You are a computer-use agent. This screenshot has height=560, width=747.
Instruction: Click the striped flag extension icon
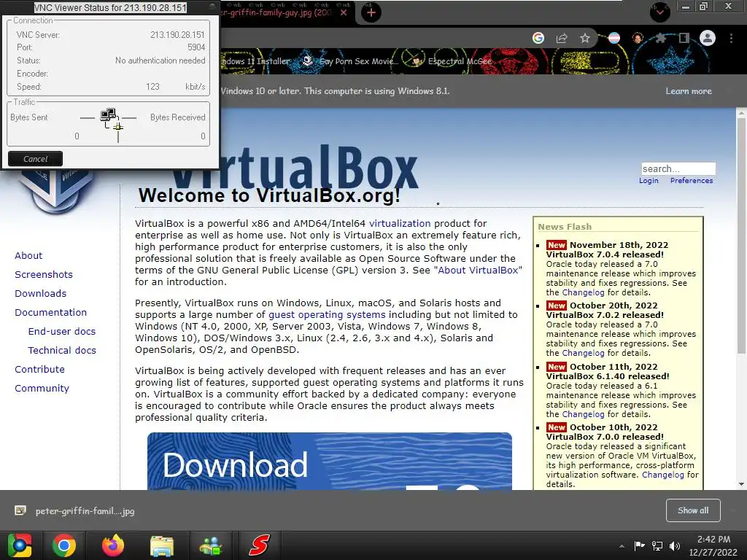[614, 38]
